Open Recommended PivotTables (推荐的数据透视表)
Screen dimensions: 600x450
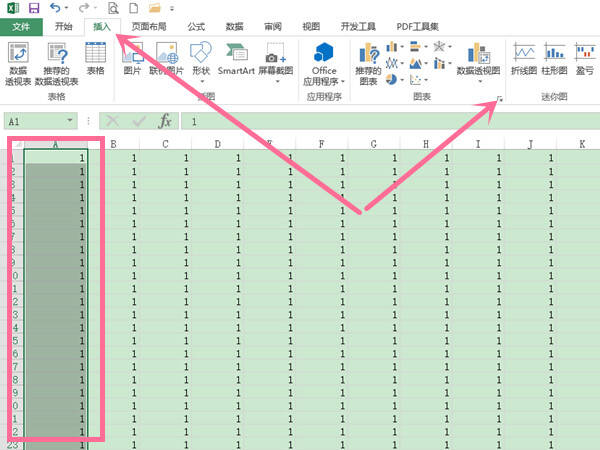57,64
